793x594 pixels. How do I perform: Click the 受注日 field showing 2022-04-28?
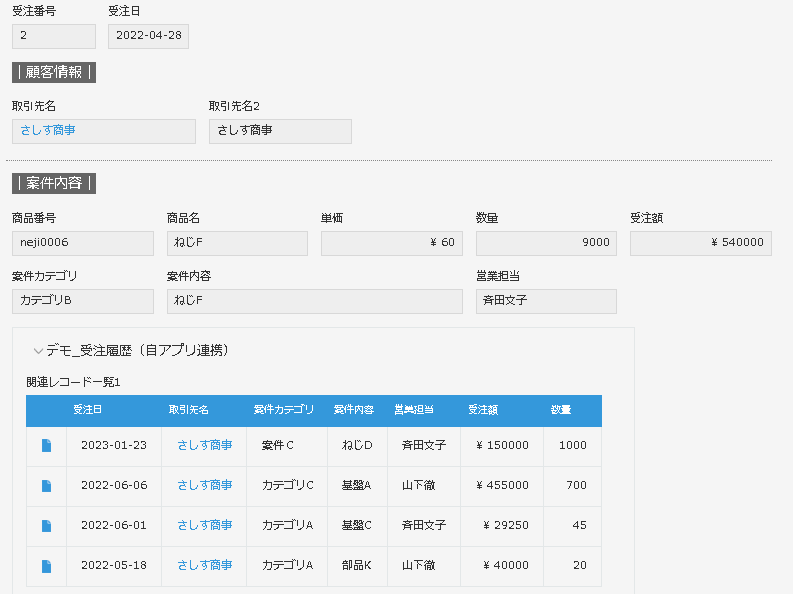(x=148, y=36)
